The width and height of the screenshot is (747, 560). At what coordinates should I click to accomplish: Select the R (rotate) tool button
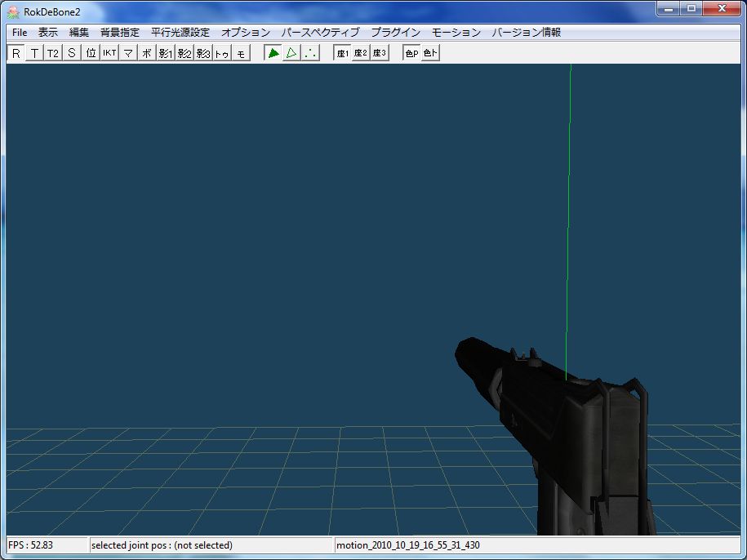[x=16, y=53]
